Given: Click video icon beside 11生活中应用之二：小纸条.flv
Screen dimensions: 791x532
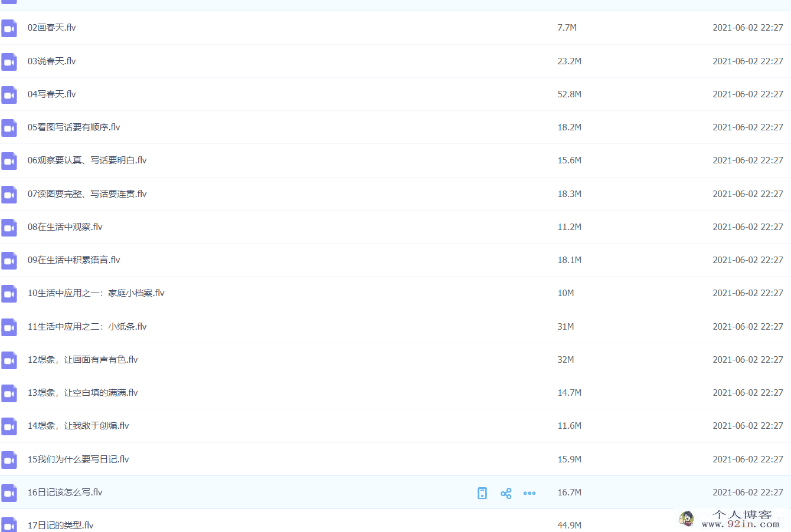Looking at the screenshot, I should (x=9, y=327).
